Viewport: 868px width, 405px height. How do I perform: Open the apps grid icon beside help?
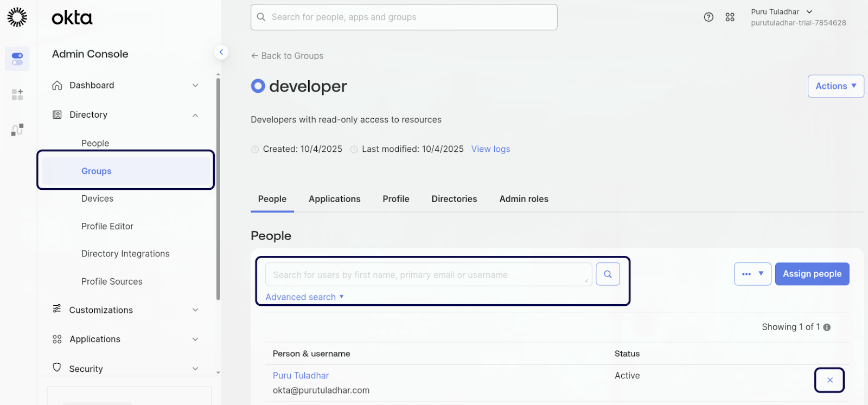[x=730, y=17]
